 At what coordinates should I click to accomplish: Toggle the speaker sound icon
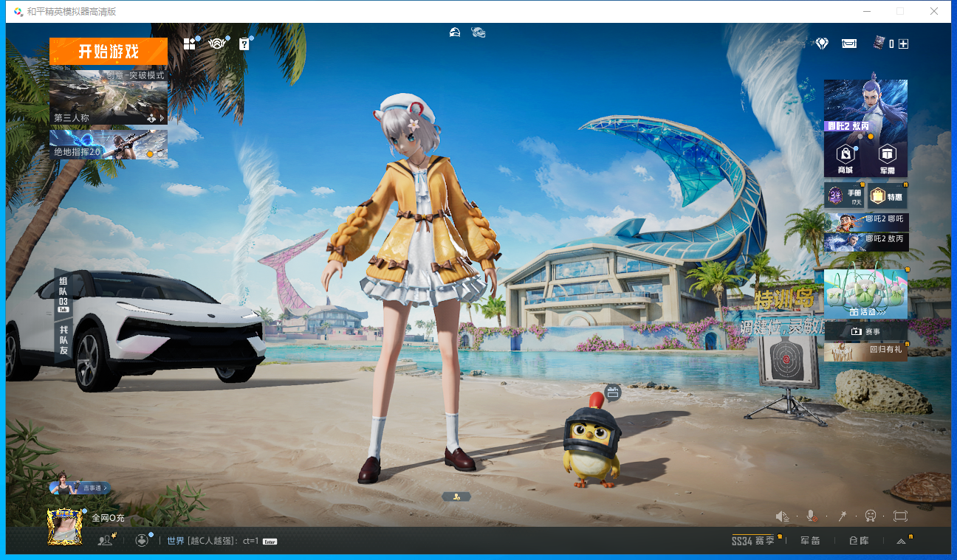[x=783, y=516]
